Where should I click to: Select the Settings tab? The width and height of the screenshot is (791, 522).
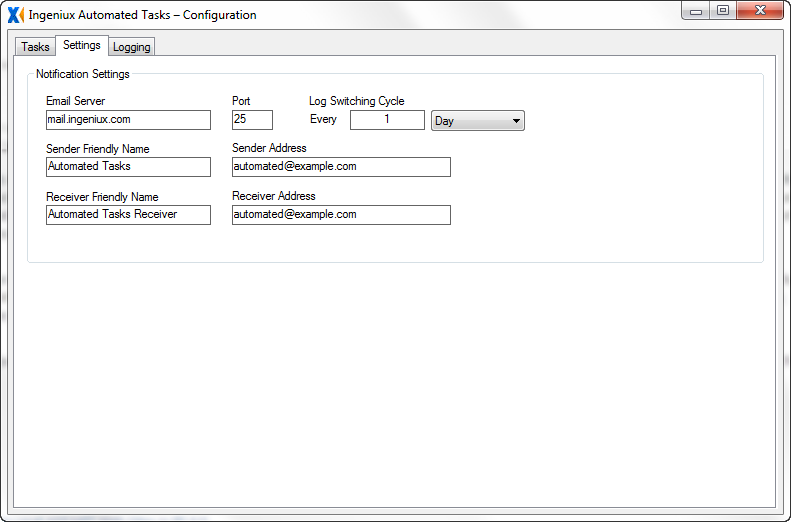point(82,45)
